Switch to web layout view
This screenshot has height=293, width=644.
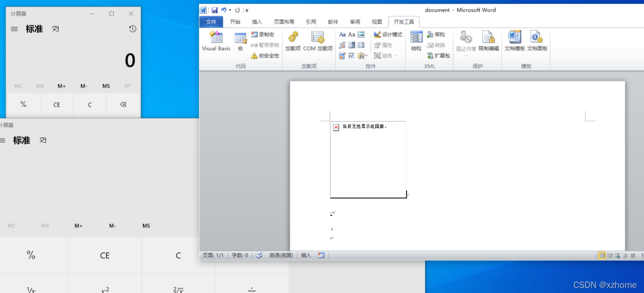tap(617, 256)
